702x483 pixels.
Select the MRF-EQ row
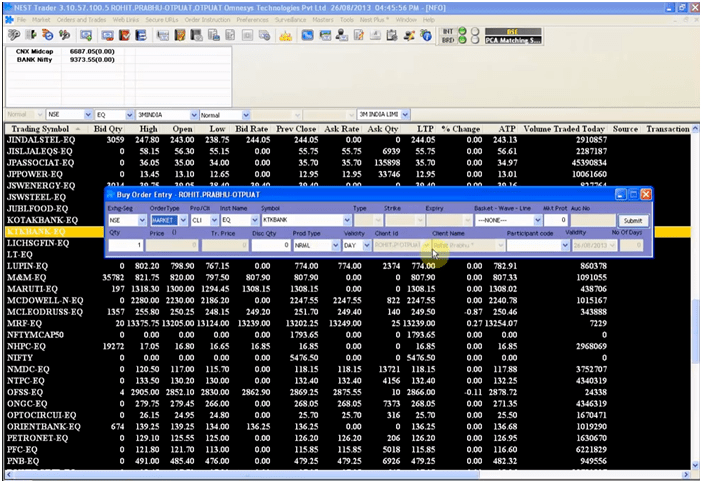tap(347, 323)
